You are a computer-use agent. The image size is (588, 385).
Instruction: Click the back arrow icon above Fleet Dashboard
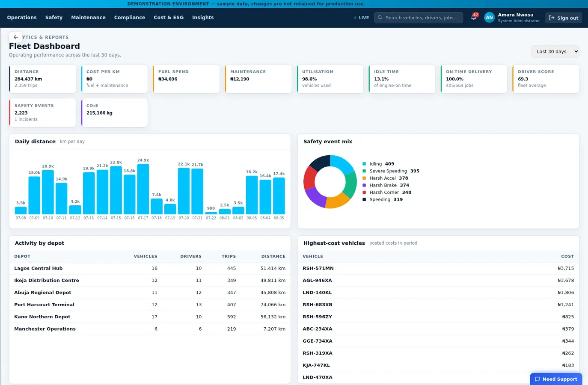click(16, 37)
